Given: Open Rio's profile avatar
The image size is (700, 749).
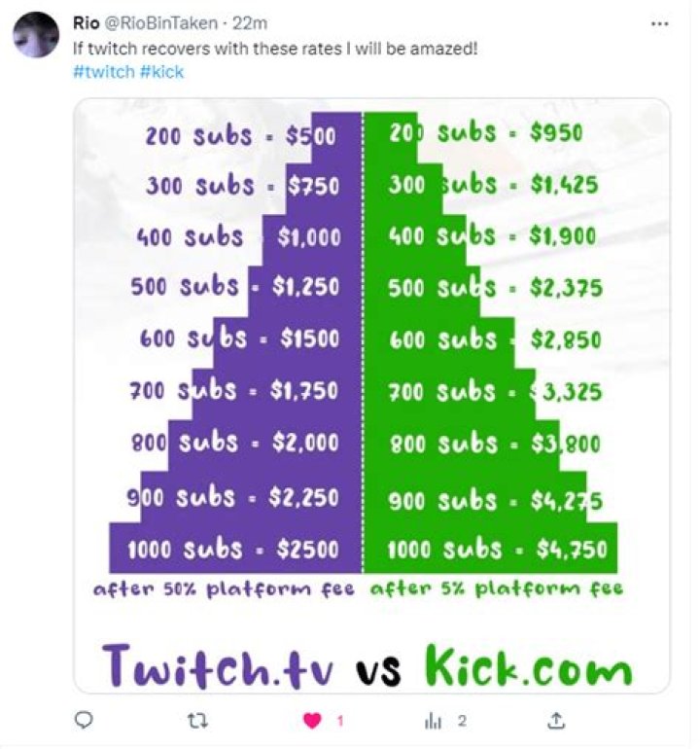Looking at the screenshot, I should click(36, 34).
